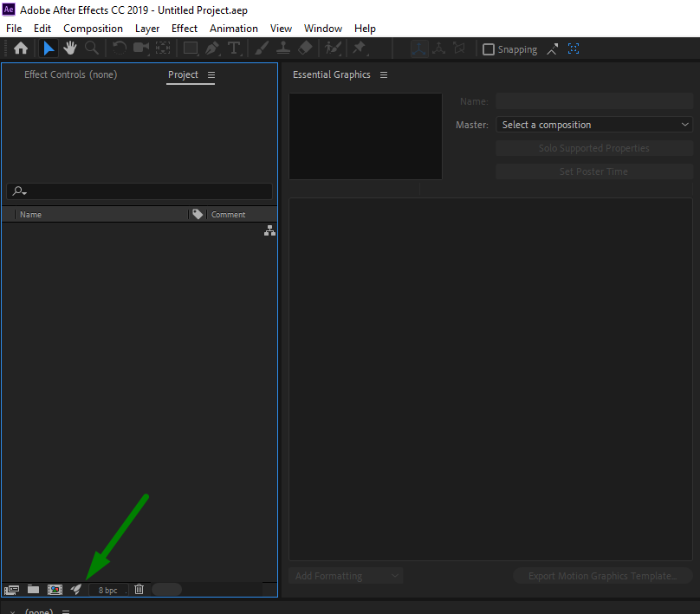Open the Edit menu
Viewport: 700px width, 614px height.
click(42, 29)
